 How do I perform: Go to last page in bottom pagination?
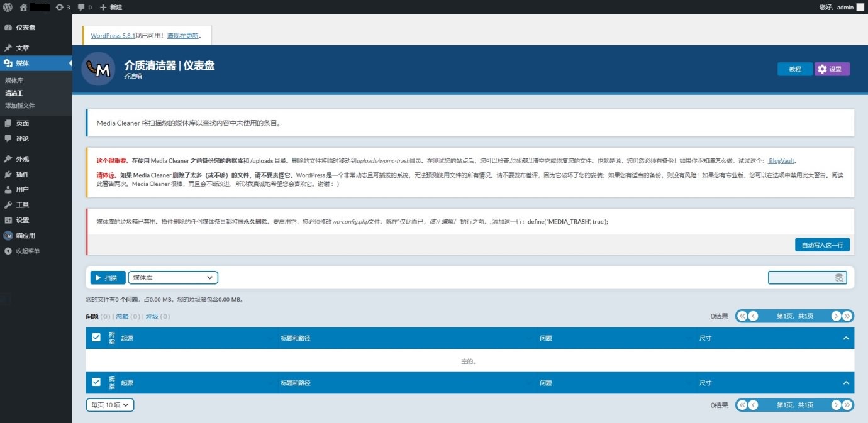coord(847,405)
